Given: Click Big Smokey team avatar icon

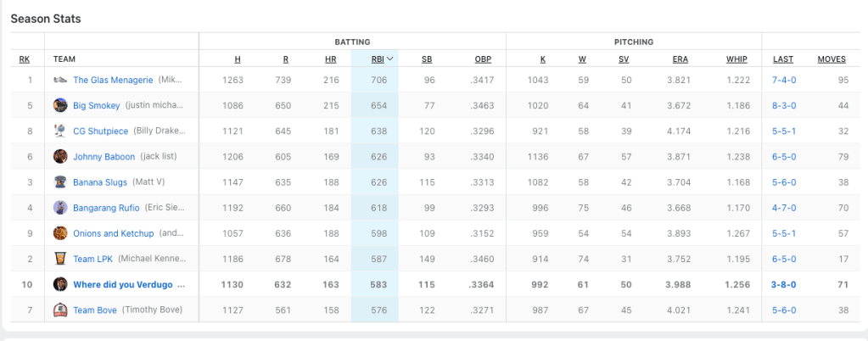Looking at the screenshot, I should 60,105.
